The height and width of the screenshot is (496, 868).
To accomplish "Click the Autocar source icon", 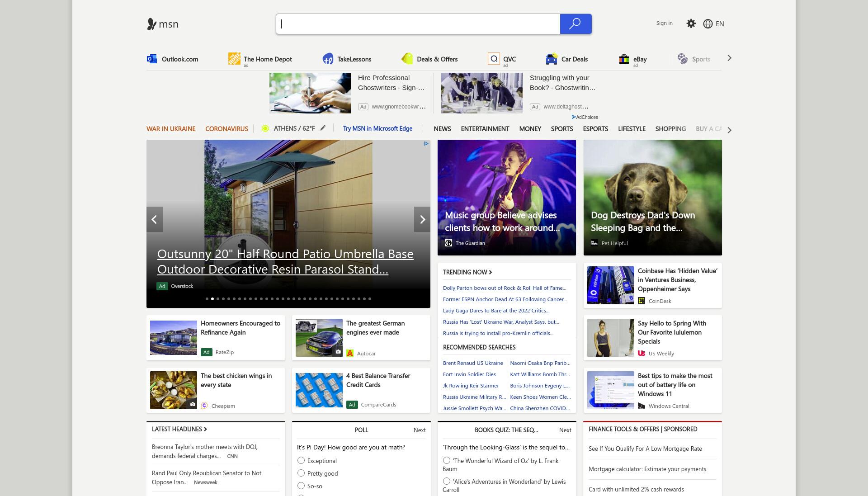I will click(x=350, y=353).
